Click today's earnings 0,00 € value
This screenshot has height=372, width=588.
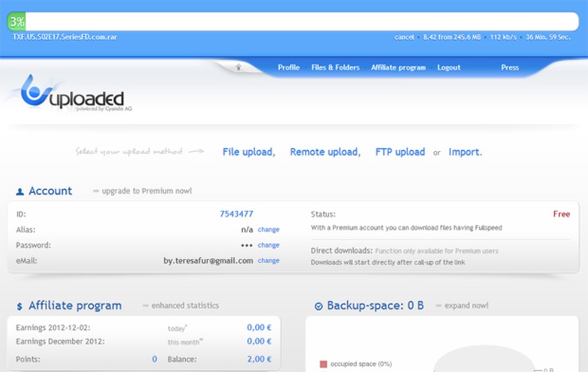[259, 327]
